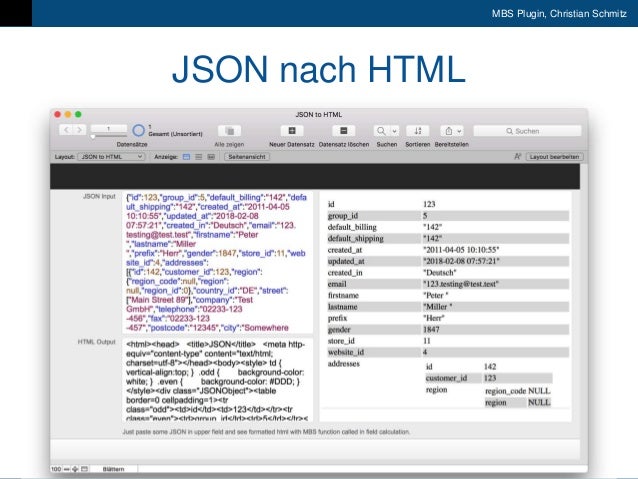
Task: Click the Seitenansicht button
Action: point(247,157)
